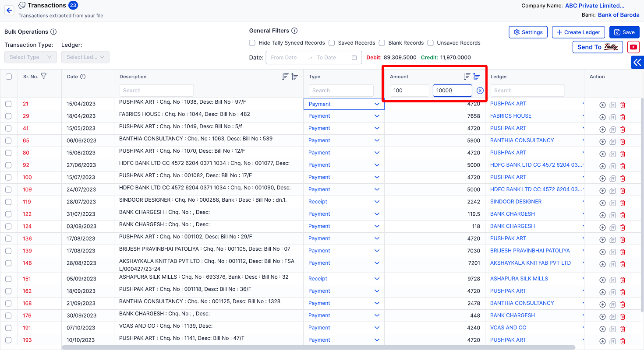The image size is (644, 350).
Task: Copy ledger icon for row 168
Action: (x=612, y=304)
